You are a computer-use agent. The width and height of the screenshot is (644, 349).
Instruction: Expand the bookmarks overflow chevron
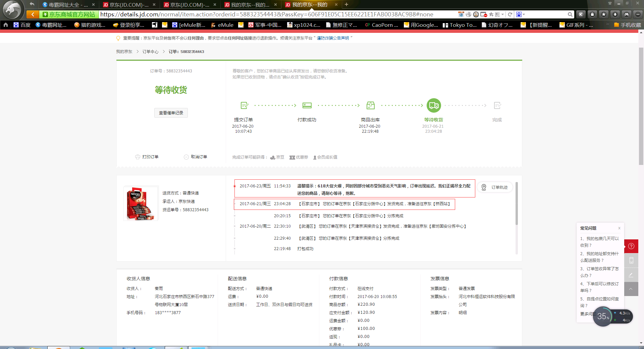[x=607, y=24]
